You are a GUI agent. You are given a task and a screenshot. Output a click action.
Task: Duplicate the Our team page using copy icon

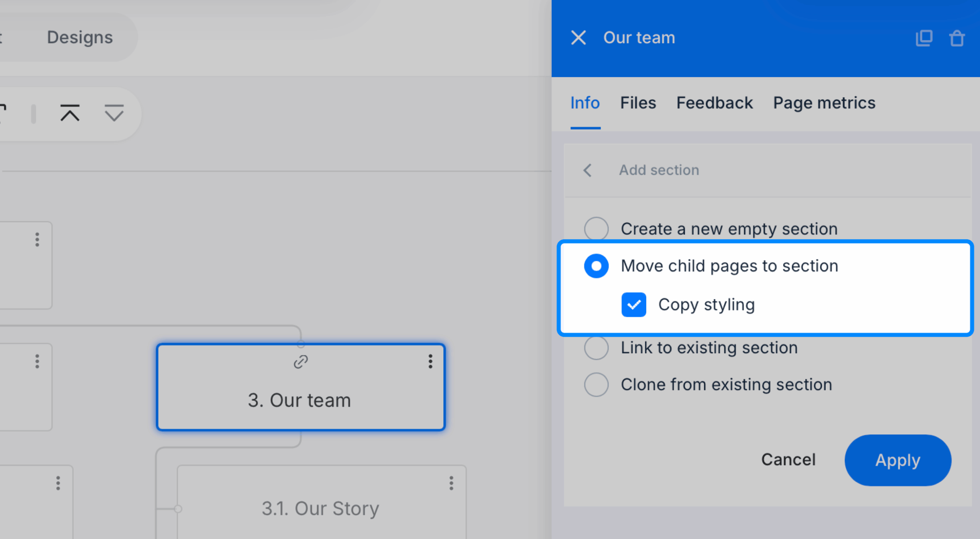pos(924,38)
